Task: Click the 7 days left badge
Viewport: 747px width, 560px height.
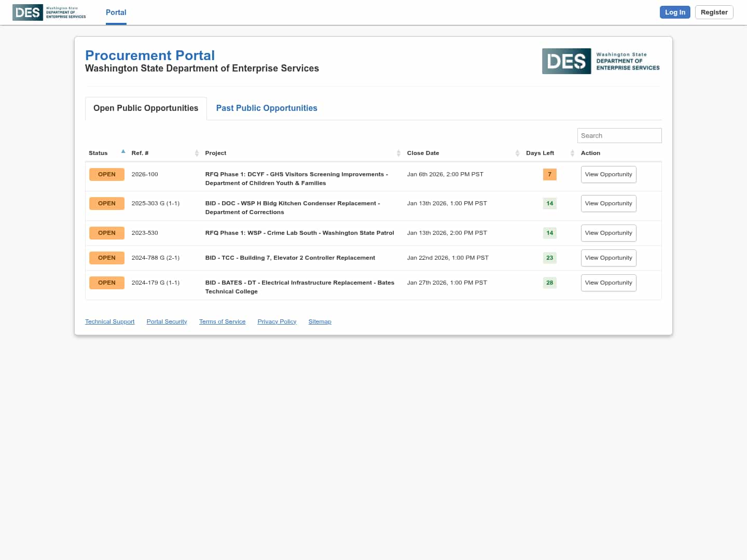Action: (x=549, y=174)
